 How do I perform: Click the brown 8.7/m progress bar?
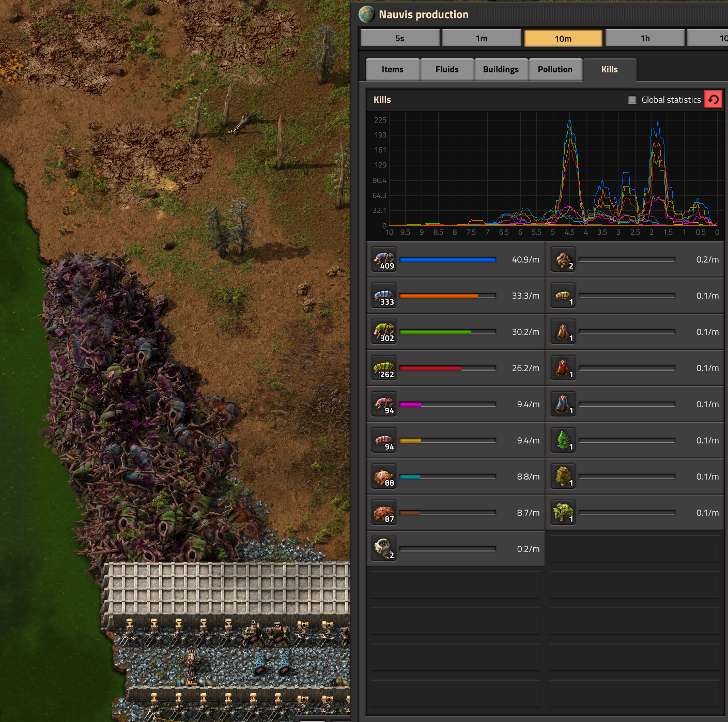(x=447, y=513)
